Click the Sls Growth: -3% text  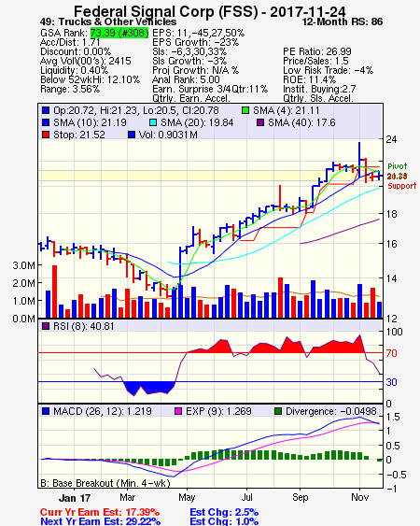[x=189, y=61]
